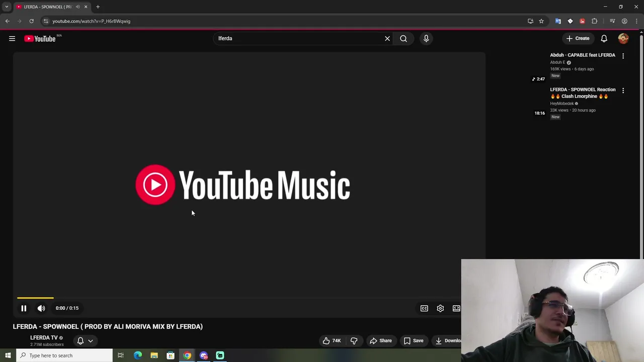Screen dimensions: 644x362
Task: Reload the page
Action: (31, 21)
